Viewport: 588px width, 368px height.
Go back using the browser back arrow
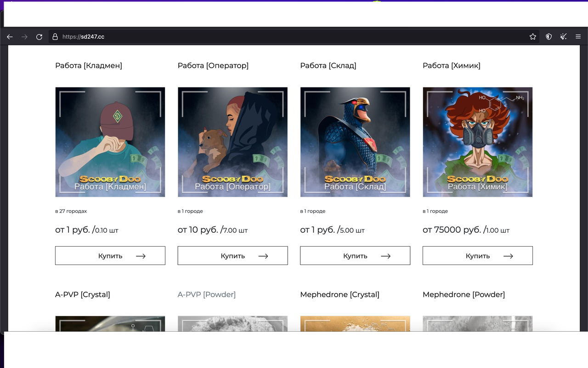[x=10, y=37]
